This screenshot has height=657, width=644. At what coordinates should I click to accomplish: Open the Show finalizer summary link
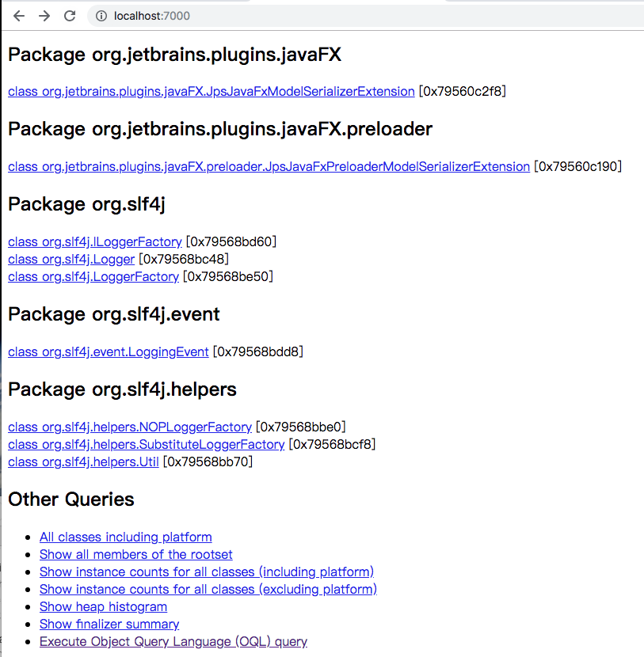click(109, 624)
